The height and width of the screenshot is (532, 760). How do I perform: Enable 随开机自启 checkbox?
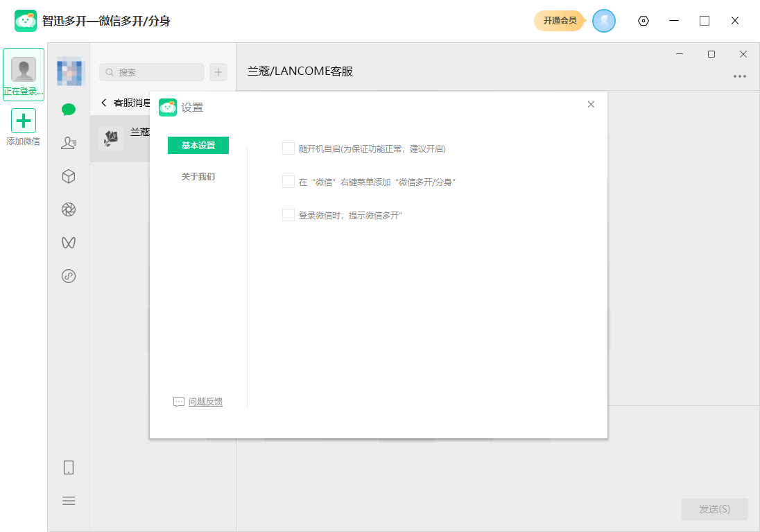click(x=288, y=148)
